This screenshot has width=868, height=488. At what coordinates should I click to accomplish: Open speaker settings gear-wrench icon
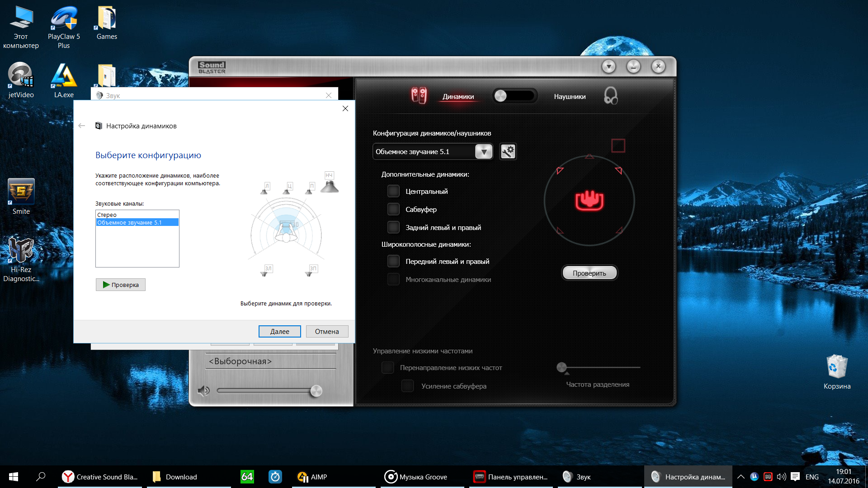tap(508, 151)
